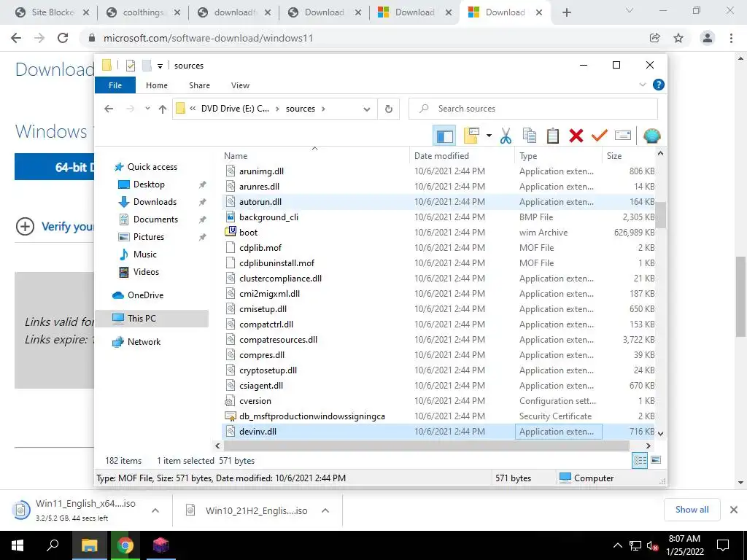Open the File ribbon tab
This screenshot has width=747, height=560.
pyautogui.click(x=115, y=85)
